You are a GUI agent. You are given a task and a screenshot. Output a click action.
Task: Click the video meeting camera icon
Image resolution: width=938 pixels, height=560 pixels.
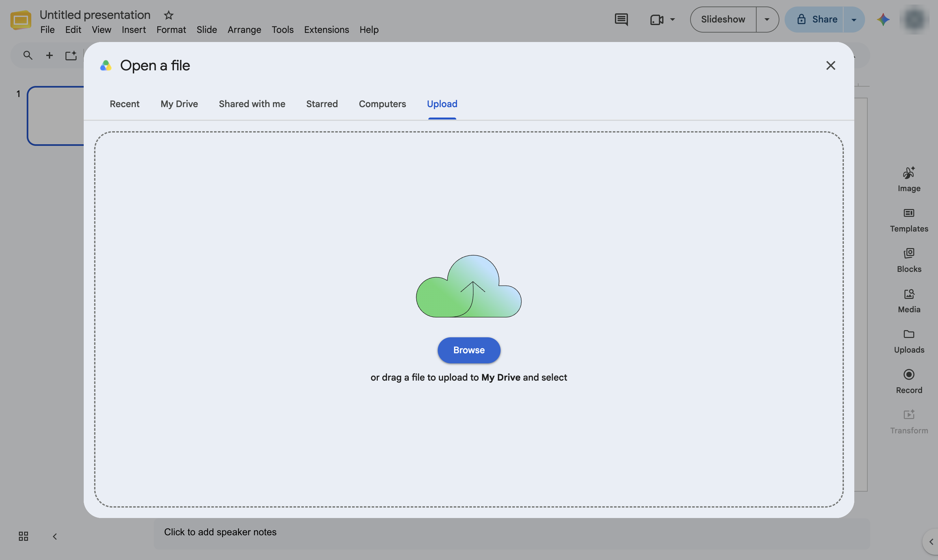click(657, 19)
